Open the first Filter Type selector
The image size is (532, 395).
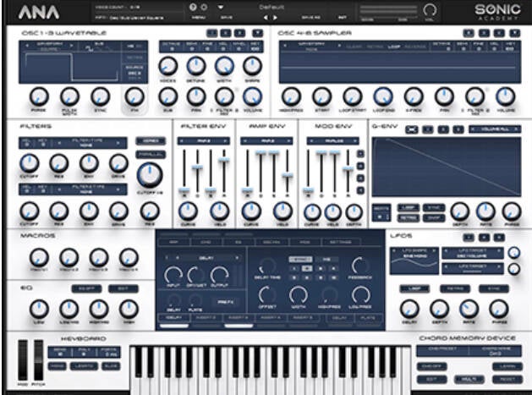click(87, 143)
